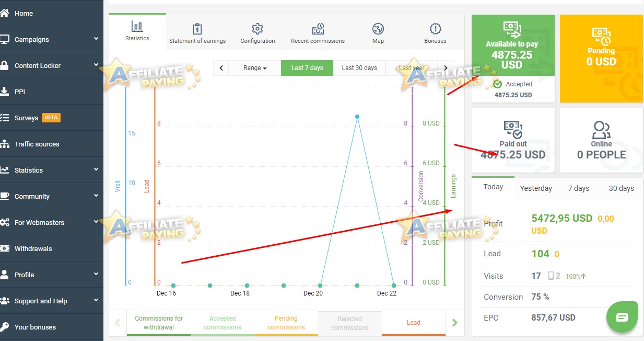The height and width of the screenshot is (341, 644).
Task: Click the Last 30 days range button
Action: click(x=359, y=67)
